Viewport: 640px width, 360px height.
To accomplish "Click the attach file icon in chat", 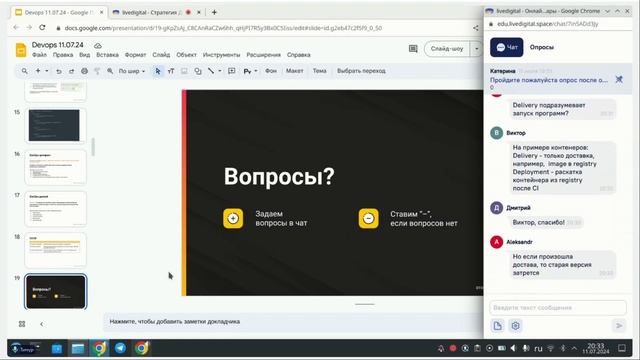I will [498, 326].
